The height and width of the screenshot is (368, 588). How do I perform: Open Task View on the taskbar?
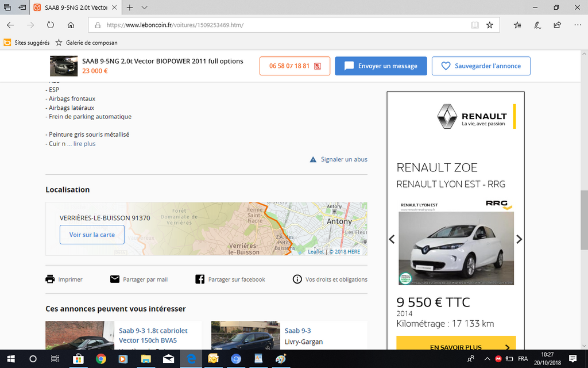[x=55, y=359]
